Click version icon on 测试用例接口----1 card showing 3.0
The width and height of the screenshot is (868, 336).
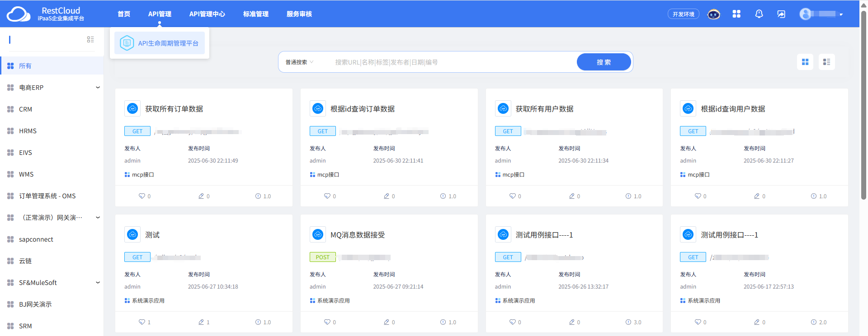pos(628,322)
